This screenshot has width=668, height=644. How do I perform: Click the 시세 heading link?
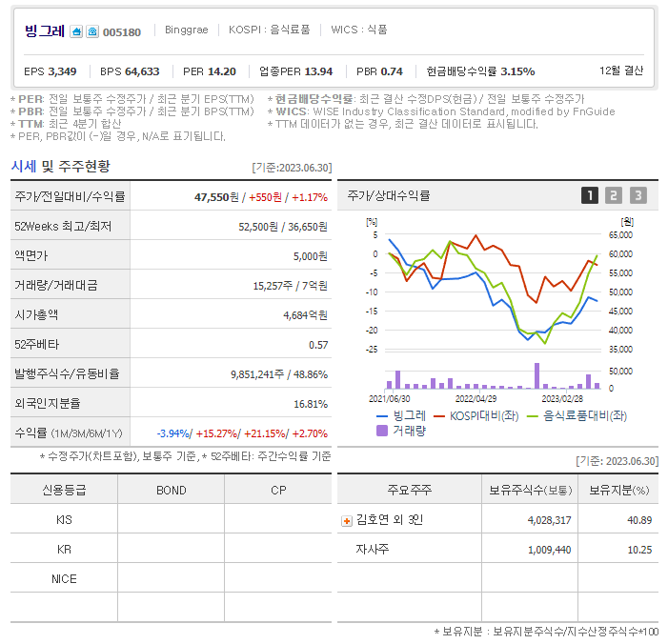(x=24, y=166)
